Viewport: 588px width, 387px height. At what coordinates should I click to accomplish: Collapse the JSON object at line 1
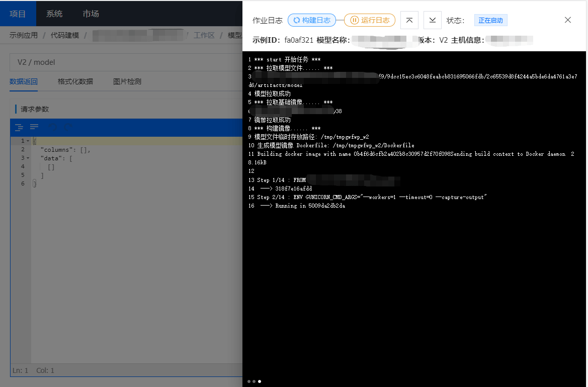(x=28, y=141)
